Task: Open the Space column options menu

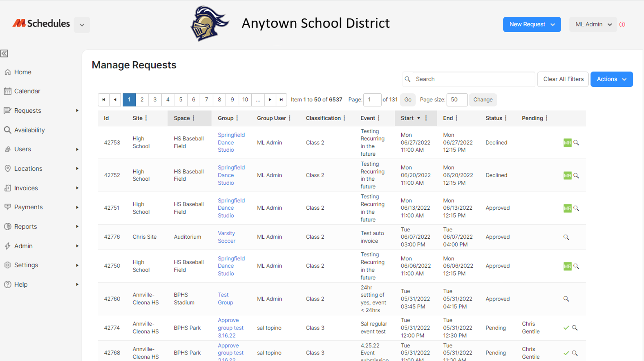Action: click(x=194, y=118)
